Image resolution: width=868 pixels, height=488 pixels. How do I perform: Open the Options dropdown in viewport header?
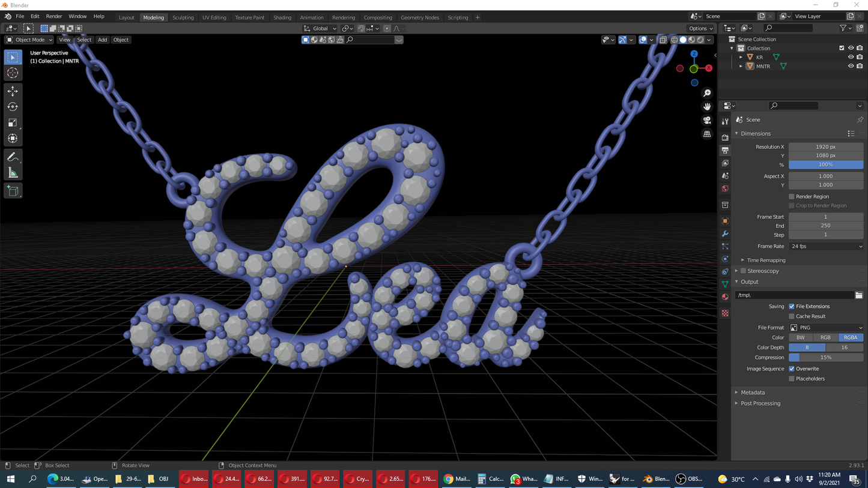(x=700, y=28)
